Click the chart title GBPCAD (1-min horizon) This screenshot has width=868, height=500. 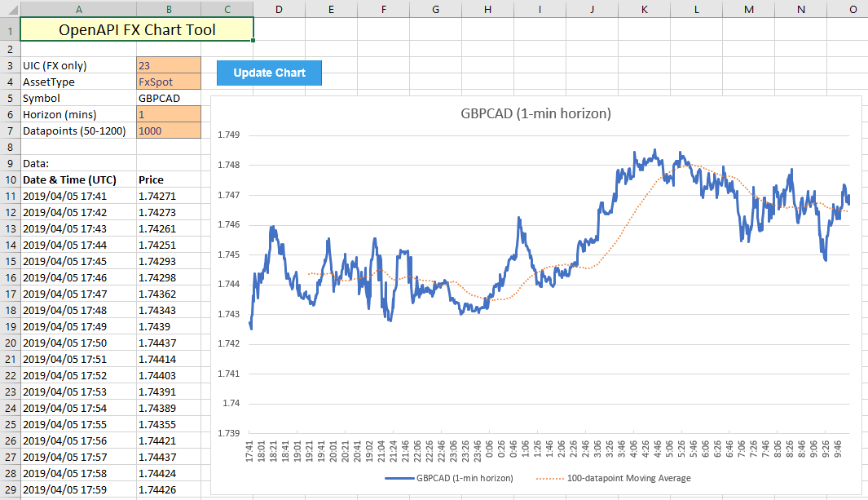[x=535, y=113]
